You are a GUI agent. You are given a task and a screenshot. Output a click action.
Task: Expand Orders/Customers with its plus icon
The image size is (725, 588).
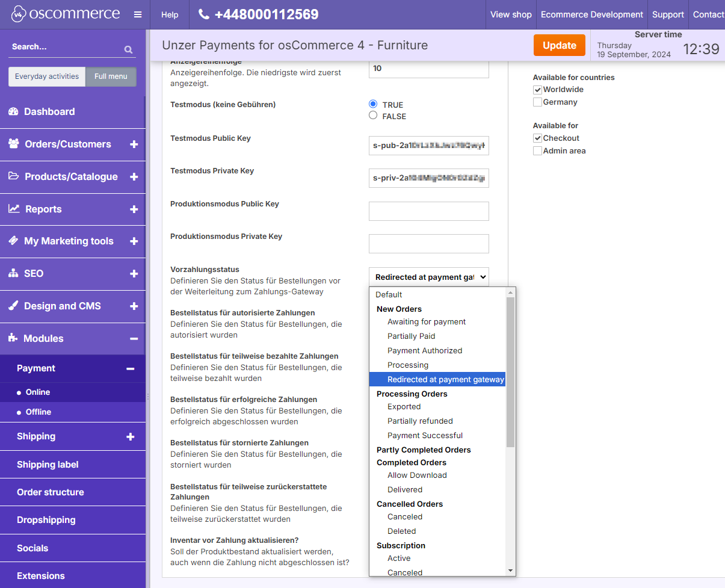(x=134, y=144)
